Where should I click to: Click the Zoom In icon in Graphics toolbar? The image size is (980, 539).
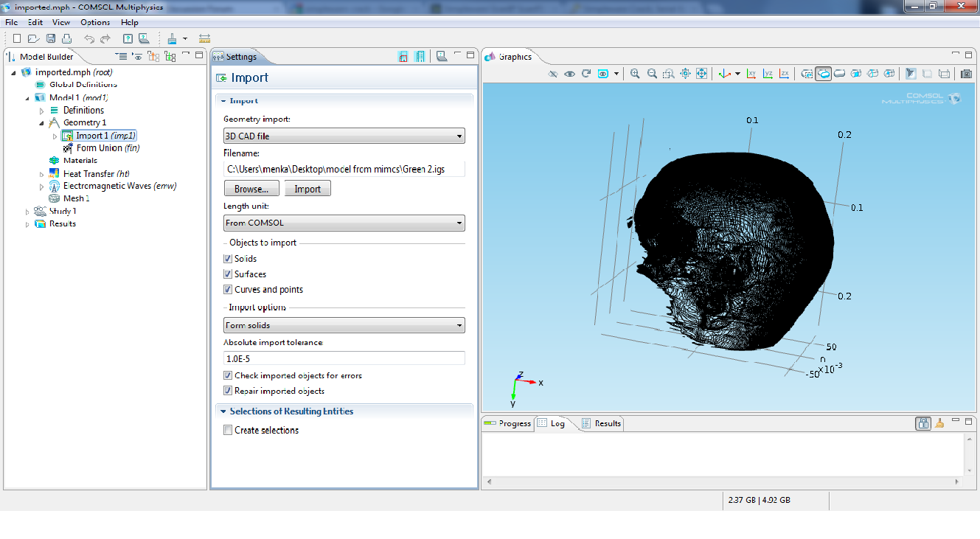(x=635, y=74)
